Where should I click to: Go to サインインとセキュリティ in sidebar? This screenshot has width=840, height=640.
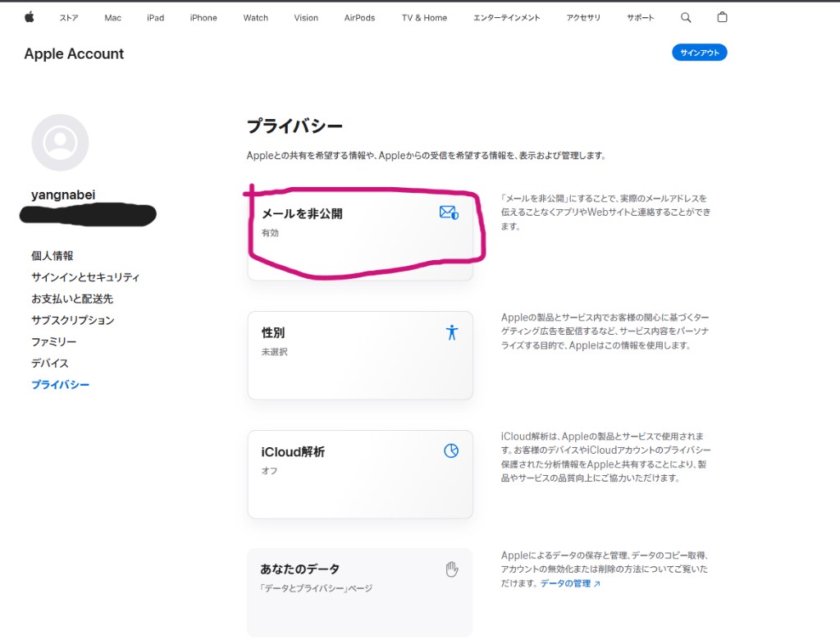point(85,277)
